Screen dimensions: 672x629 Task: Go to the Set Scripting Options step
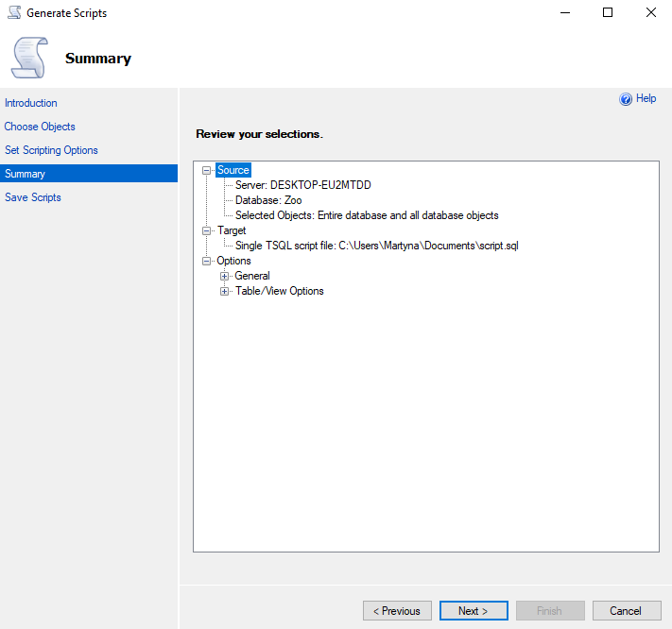coord(51,150)
